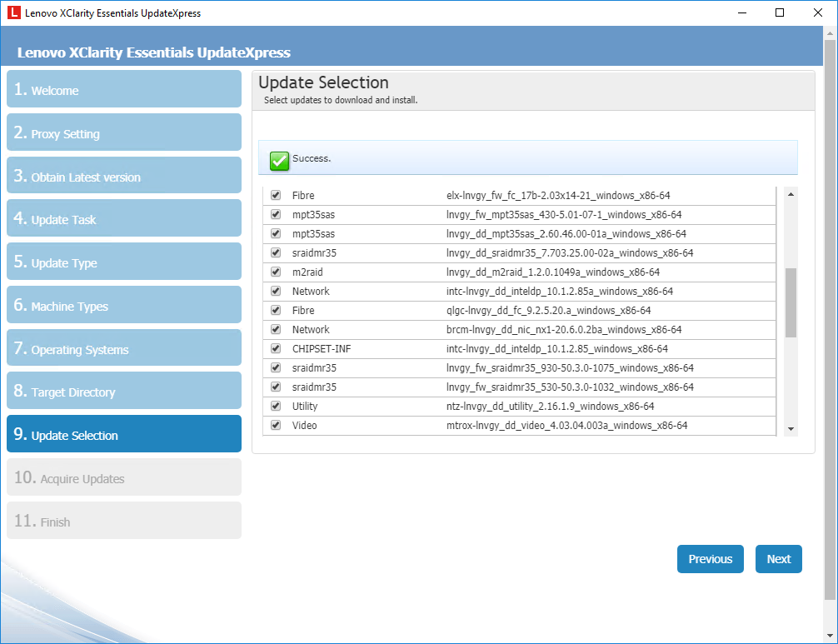Viewport: 838px width, 644px height.
Task: Click step 10 Acquire Updates
Action: (124, 477)
